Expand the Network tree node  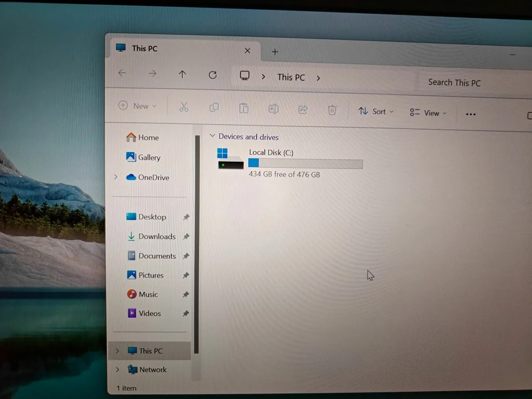click(x=117, y=369)
